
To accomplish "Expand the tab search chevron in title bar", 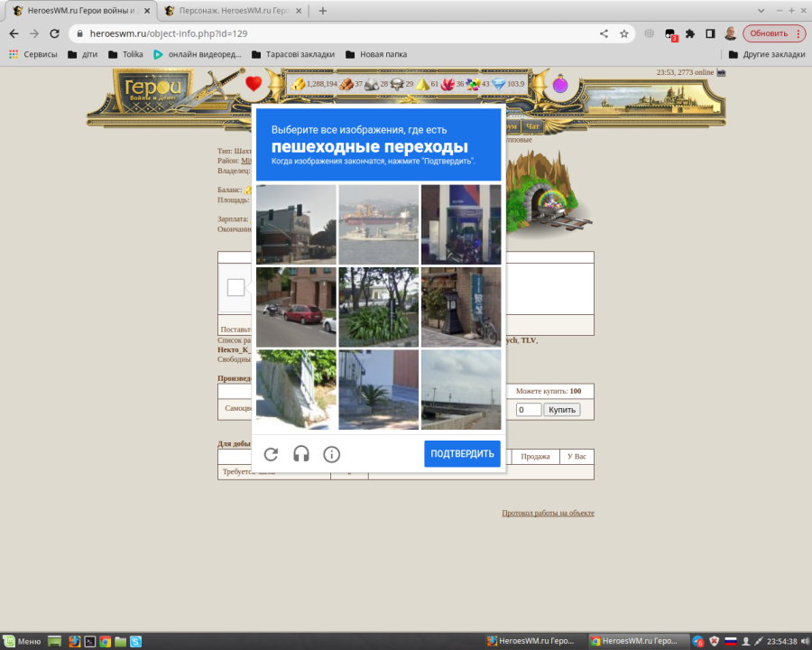I will [761, 11].
